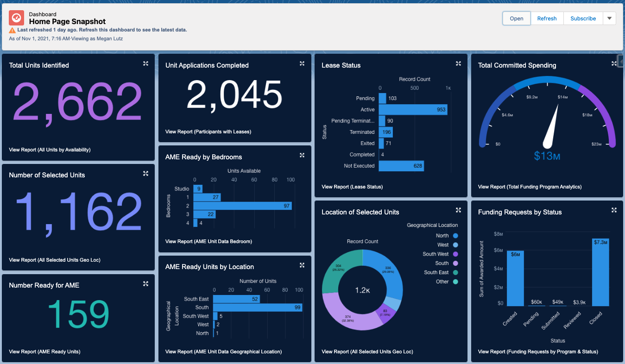Open View Report (Lease Status) link
Image resolution: width=625 pixels, height=364 pixels.
(x=352, y=187)
